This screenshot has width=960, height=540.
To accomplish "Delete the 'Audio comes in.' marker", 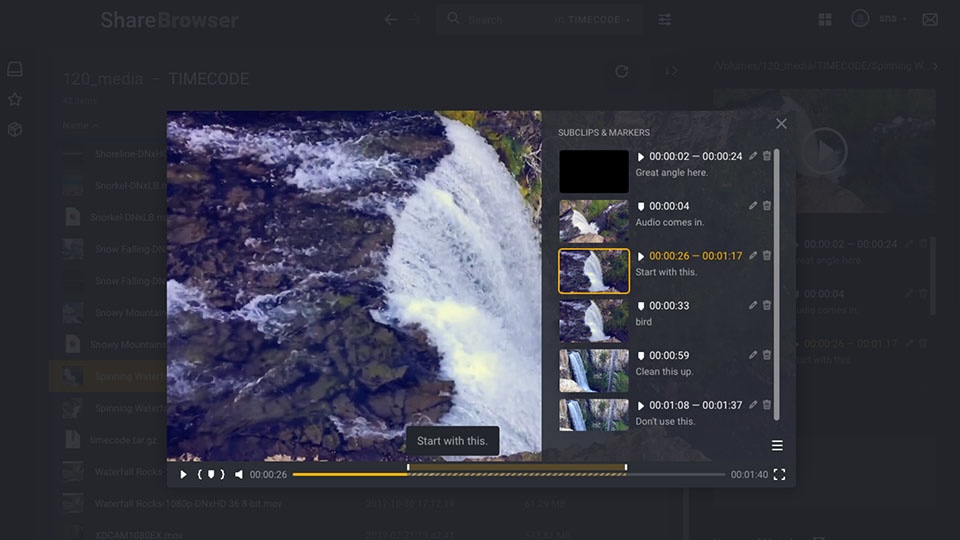I will click(767, 206).
